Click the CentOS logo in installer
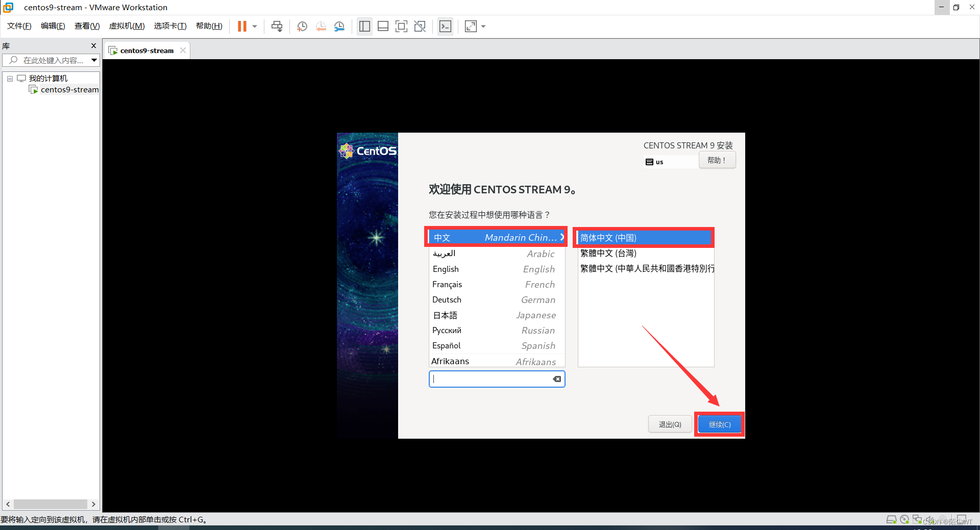The width and height of the screenshot is (980, 530). 367,151
